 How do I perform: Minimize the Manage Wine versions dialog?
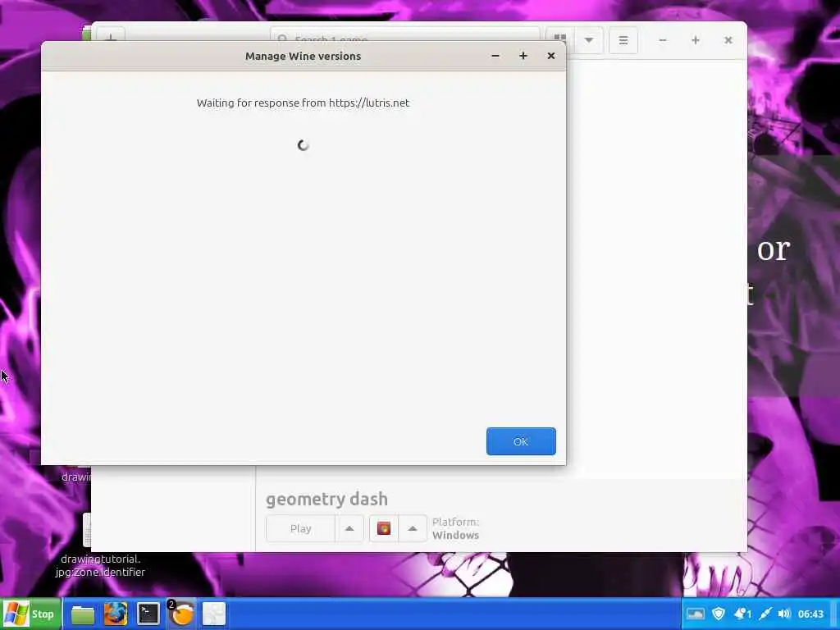point(495,56)
